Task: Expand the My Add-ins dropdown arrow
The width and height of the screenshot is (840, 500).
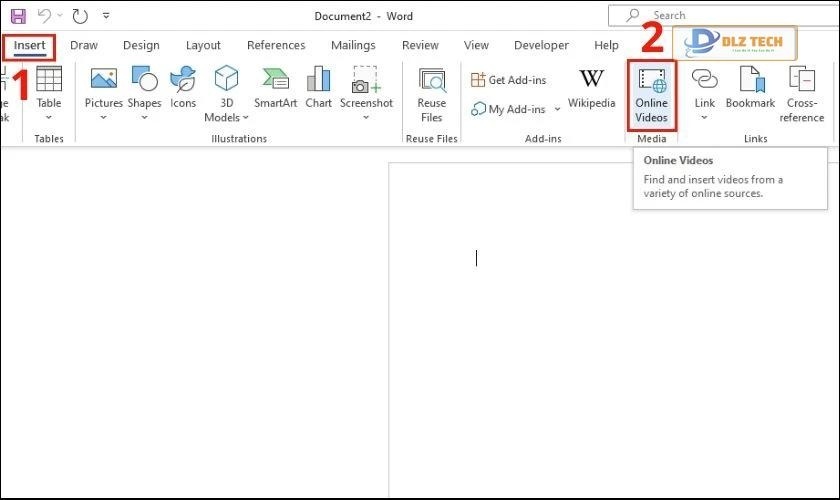Action: click(x=557, y=110)
